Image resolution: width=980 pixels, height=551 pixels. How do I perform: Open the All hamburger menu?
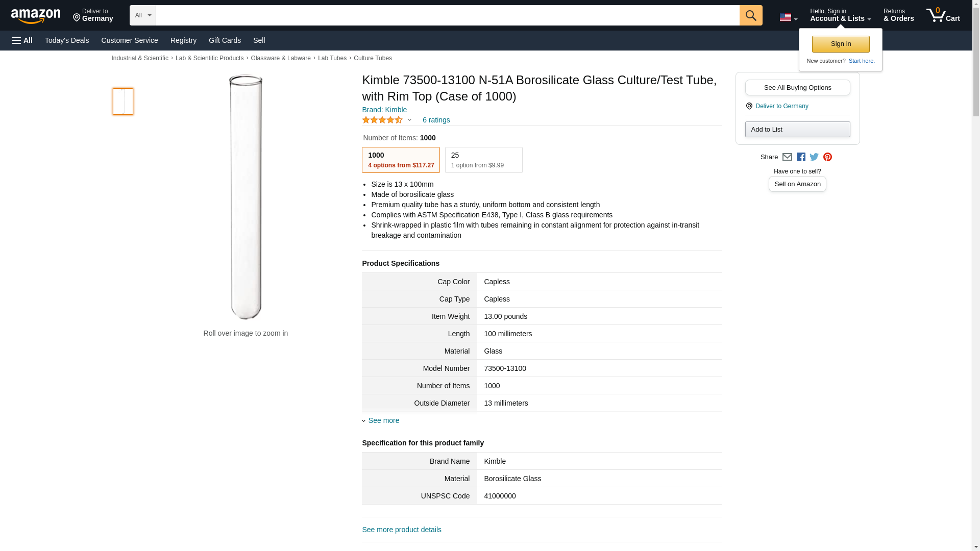[22, 40]
